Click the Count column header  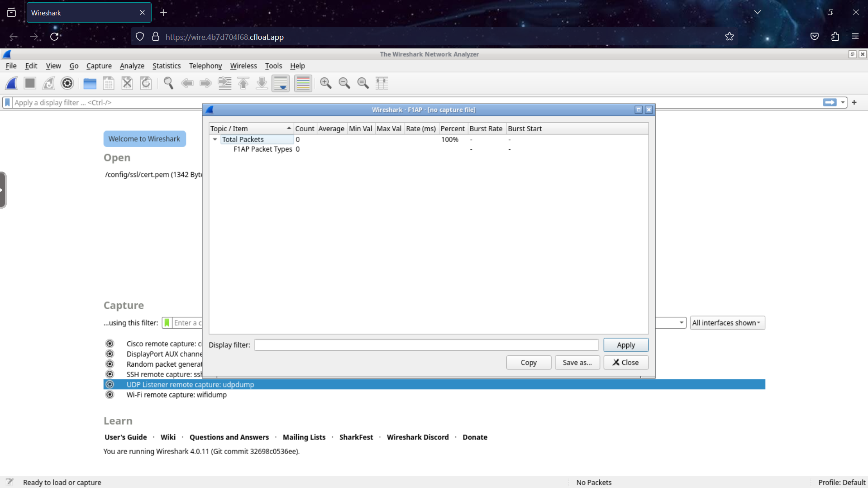(305, 129)
